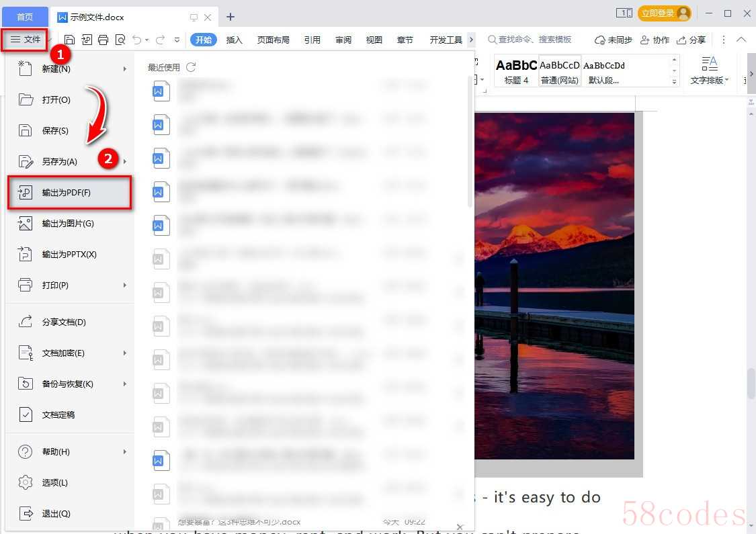This screenshot has width=756, height=534.
Task: Choose 分享文档(D) from the file menu
Action: pyautogui.click(x=71, y=322)
